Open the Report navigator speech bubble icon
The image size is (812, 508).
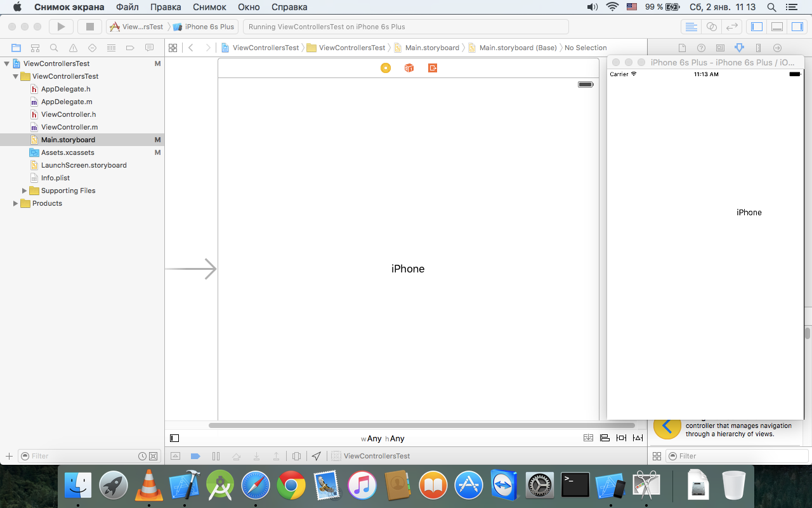click(x=149, y=48)
